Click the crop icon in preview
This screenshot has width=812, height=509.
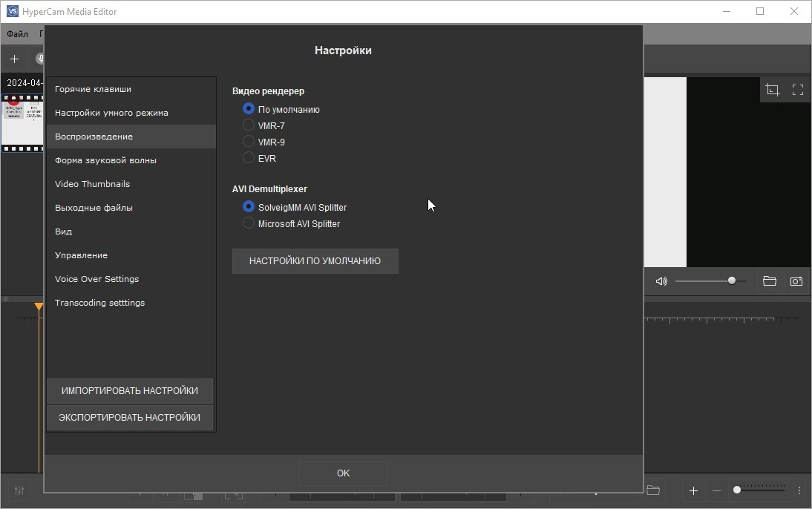pyautogui.click(x=772, y=90)
